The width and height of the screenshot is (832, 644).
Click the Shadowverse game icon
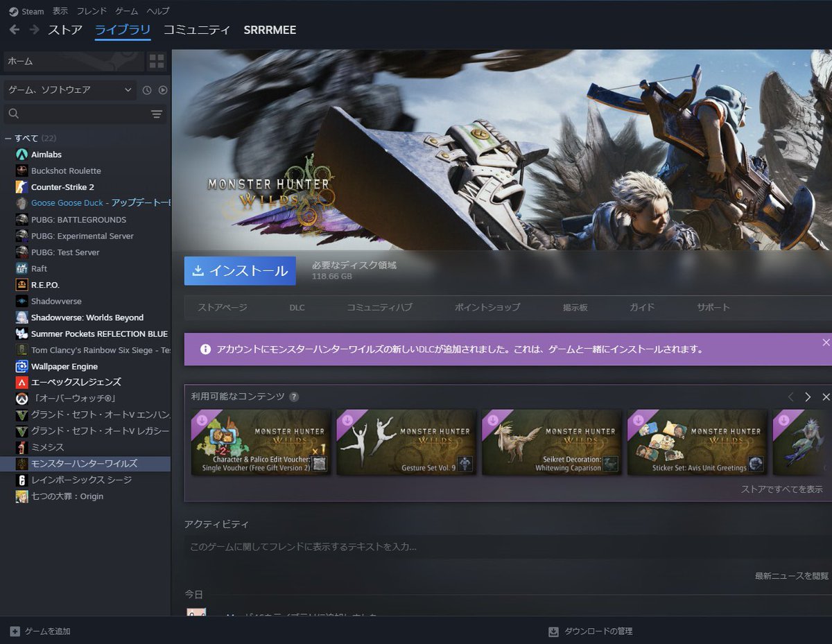[21, 302]
